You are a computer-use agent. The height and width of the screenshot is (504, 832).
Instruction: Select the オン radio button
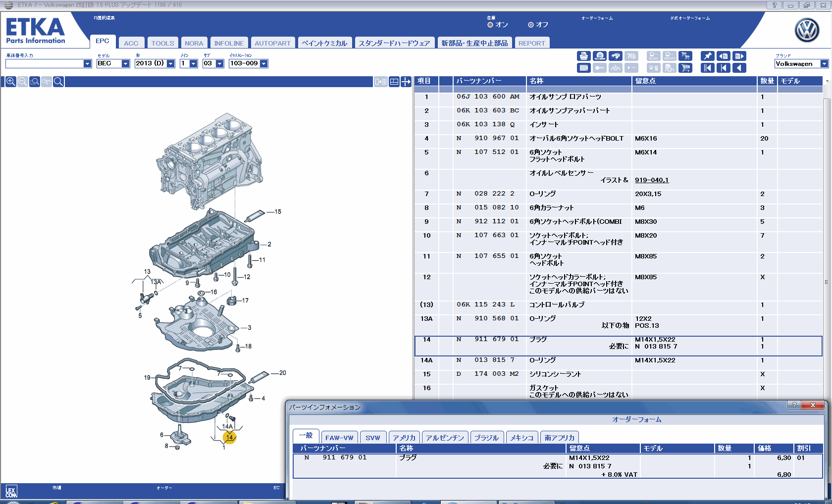[x=490, y=25]
